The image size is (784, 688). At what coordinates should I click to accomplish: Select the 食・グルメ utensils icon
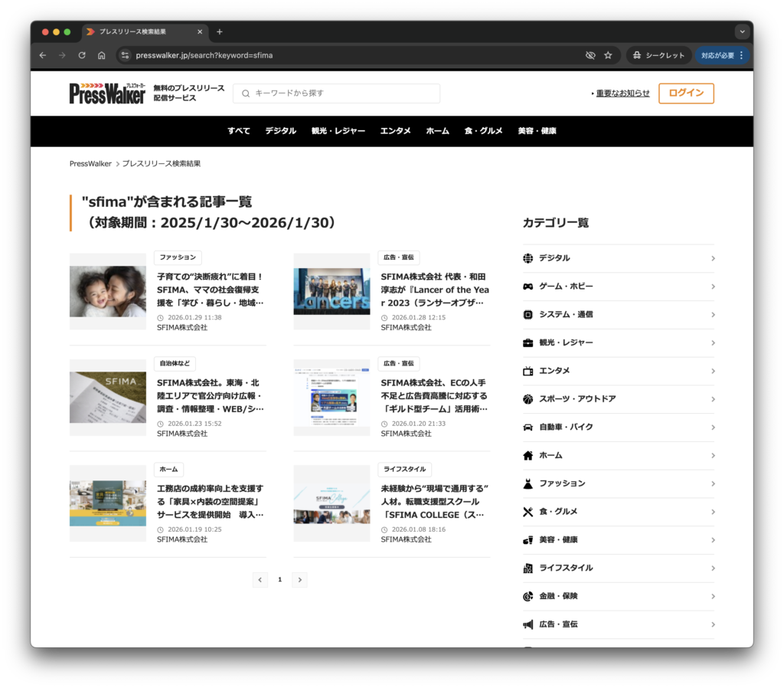(528, 511)
